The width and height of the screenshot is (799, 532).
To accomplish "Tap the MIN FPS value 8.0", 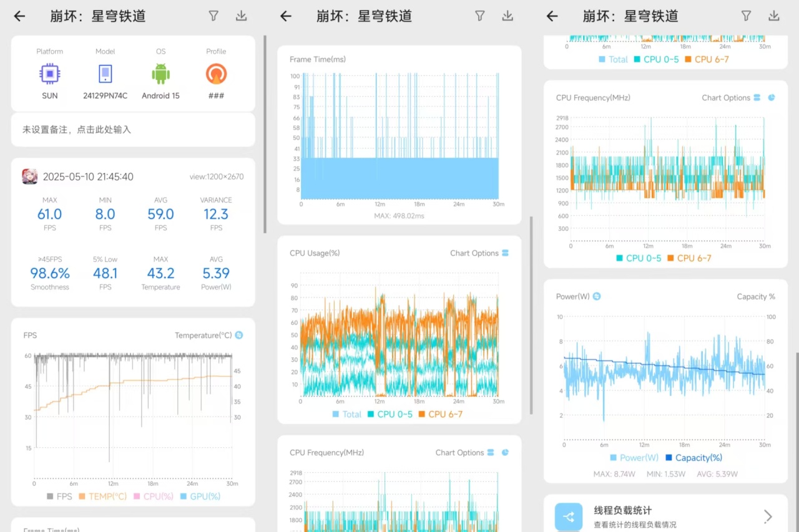I will [x=105, y=215].
